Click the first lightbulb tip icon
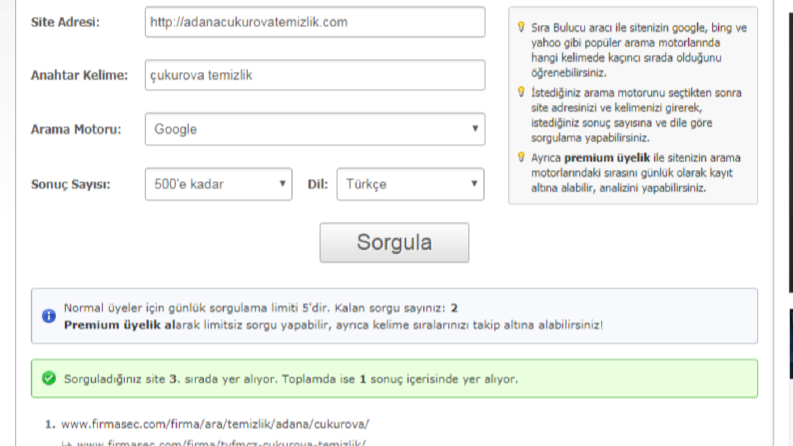 pos(521,27)
